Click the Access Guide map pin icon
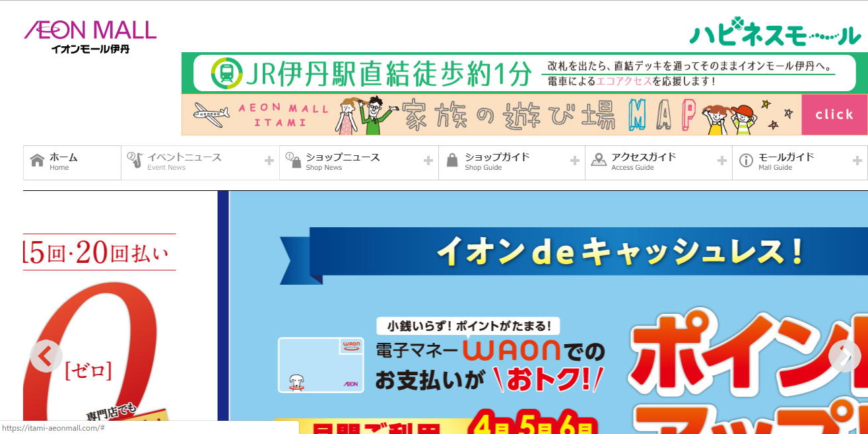 599,160
